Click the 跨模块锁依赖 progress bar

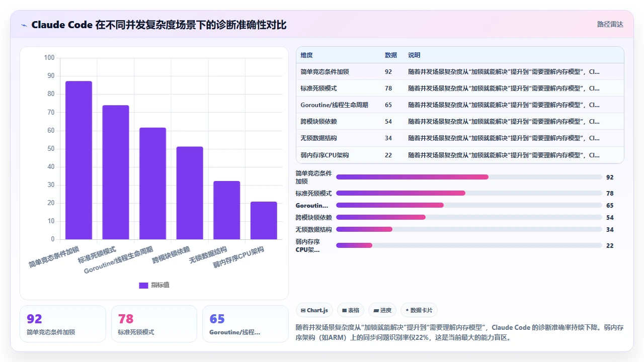(469, 217)
